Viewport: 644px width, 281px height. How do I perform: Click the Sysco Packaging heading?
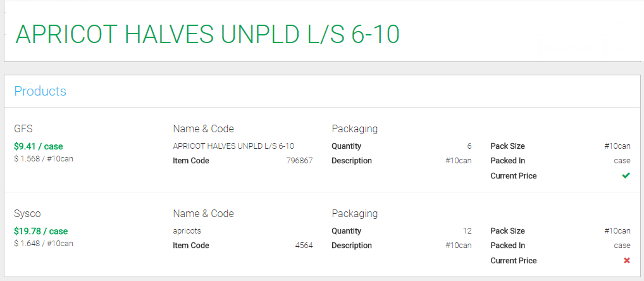tap(354, 214)
